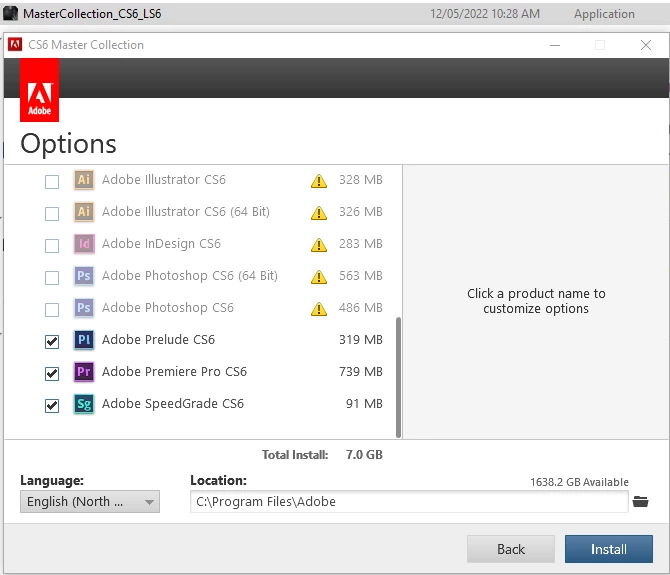Click the warning icon beside Illustrator CS6 328 MB
Viewport: 670px width, 575px height.
(319, 181)
